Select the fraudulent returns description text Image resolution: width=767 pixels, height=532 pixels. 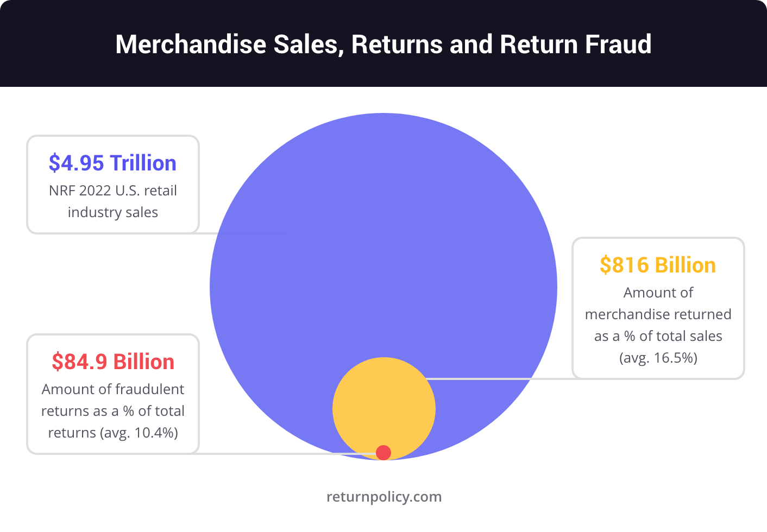pos(113,411)
